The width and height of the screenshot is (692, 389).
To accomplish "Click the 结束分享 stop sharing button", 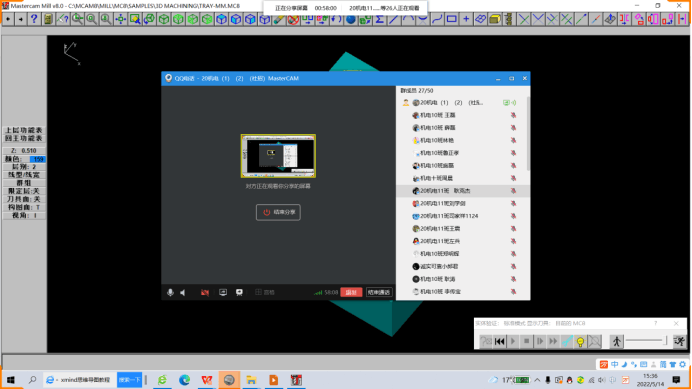I will (x=278, y=212).
